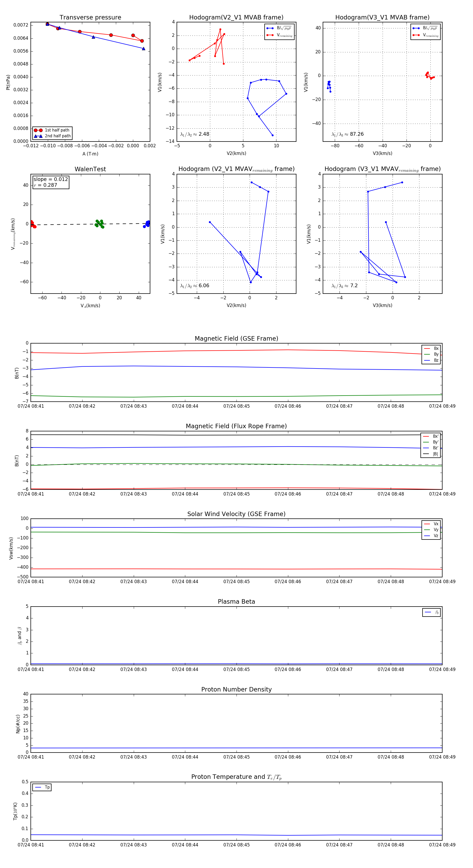Click the "Np(#/cc)" y-axis label
The height and width of the screenshot is (868, 473).
[x=18, y=723]
